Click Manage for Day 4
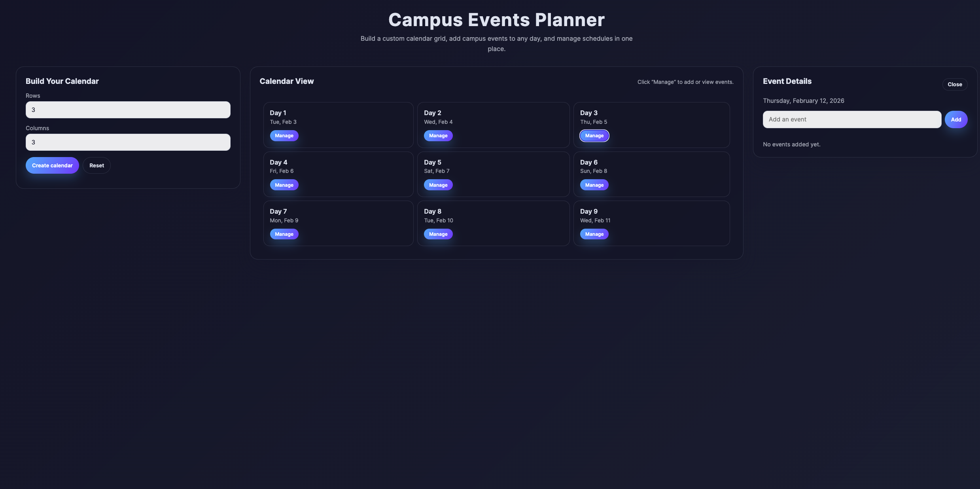This screenshot has height=489, width=980. (x=284, y=185)
